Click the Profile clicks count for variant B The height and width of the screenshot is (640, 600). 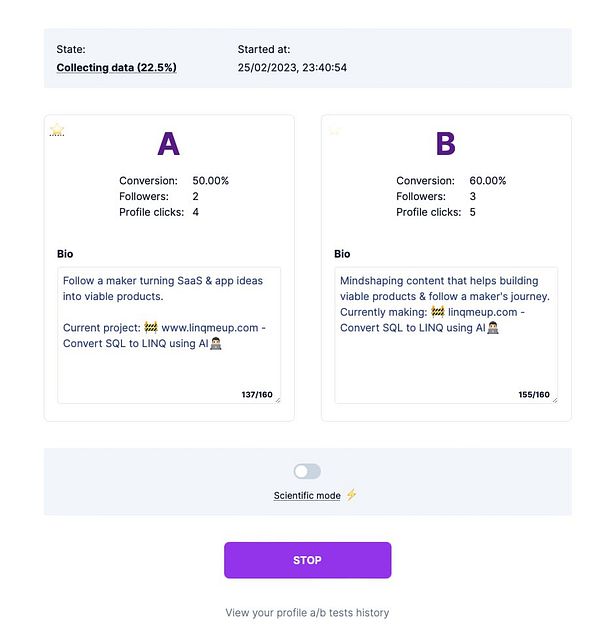(472, 212)
